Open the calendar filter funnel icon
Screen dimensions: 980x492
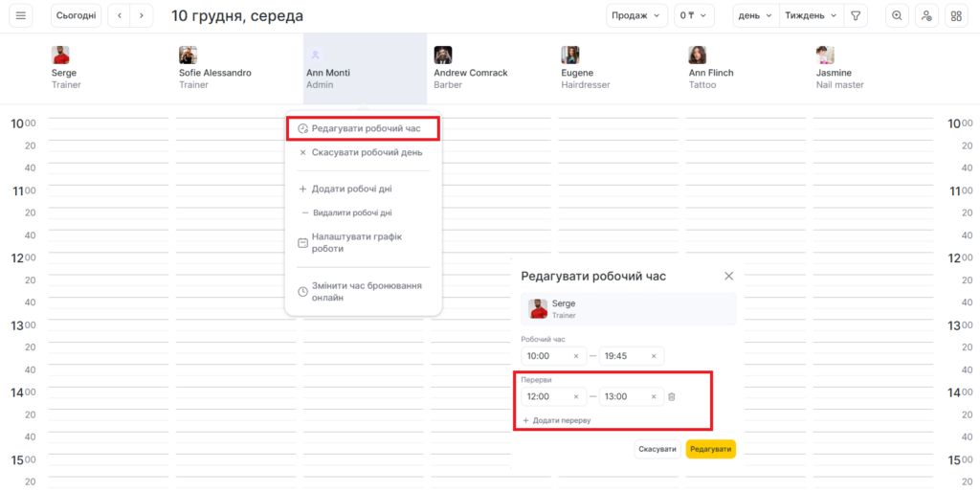856,15
